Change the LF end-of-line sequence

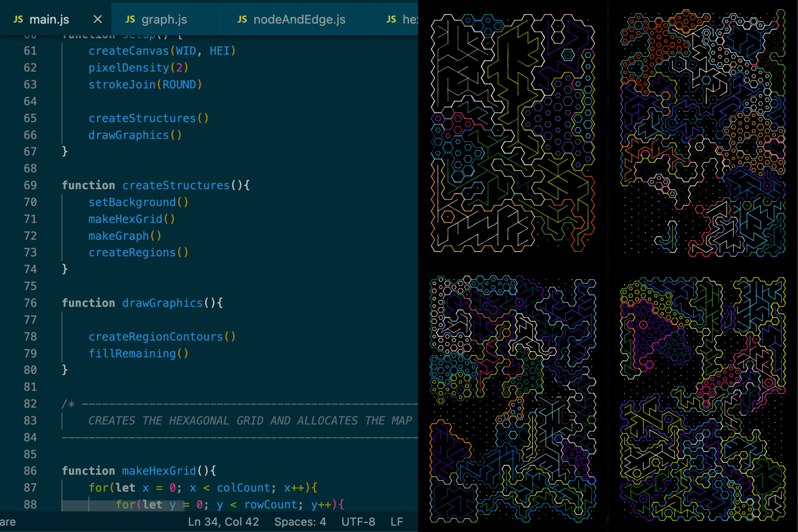(x=396, y=522)
